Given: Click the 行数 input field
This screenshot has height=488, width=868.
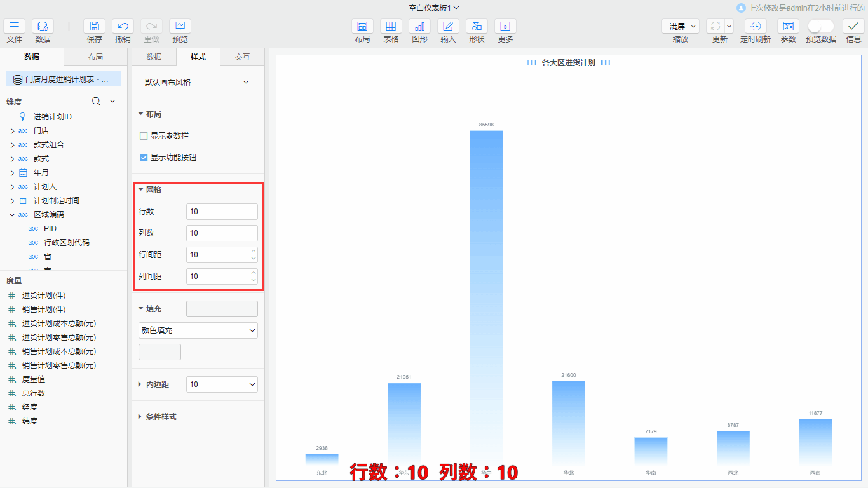Looking at the screenshot, I should coord(222,212).
